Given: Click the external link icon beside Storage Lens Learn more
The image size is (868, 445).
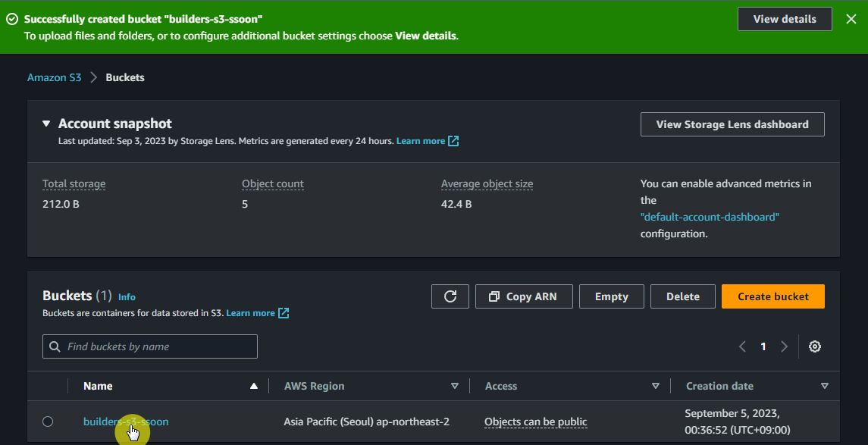Looking at the screenshot, I should [453, 141].
